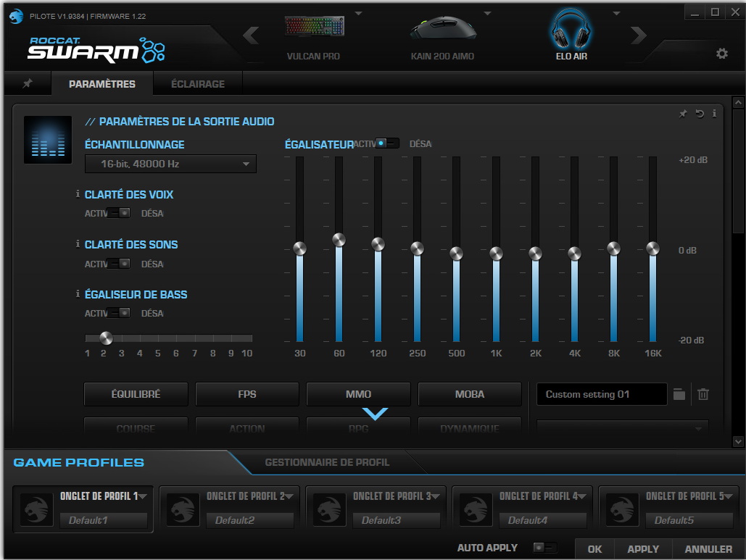Open the settings gear icon

(x=721, y=54)
